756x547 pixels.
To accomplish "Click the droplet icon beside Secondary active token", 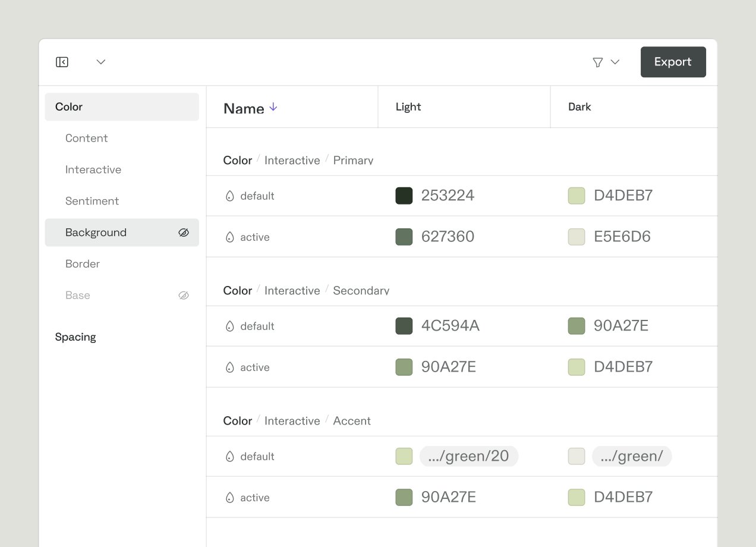I will tap(230, 367).
